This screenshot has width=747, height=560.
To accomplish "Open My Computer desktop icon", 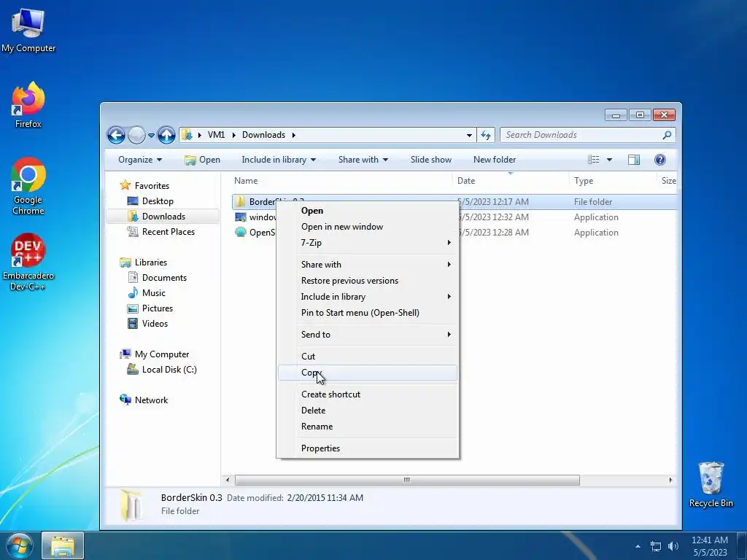I will [x=28, y=30].
